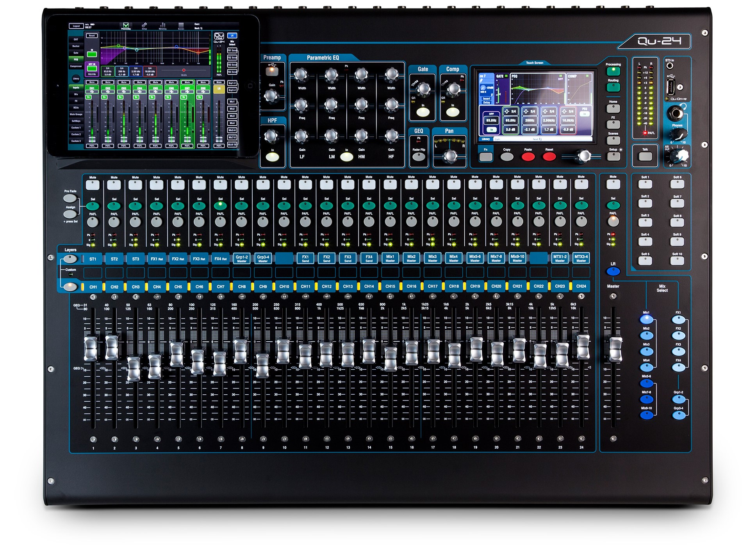
Task: Push the Fader Flip key in GEQ
Action: [x=419, y=157]
